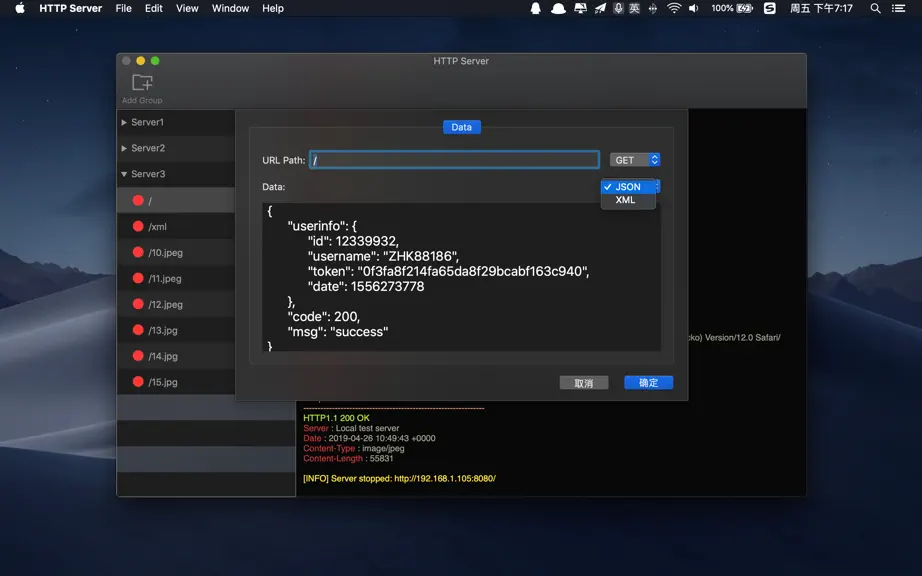Click the volume speaker icon
Image resolution: width=922 pixels, height=576 pixels.
[694, 8]
